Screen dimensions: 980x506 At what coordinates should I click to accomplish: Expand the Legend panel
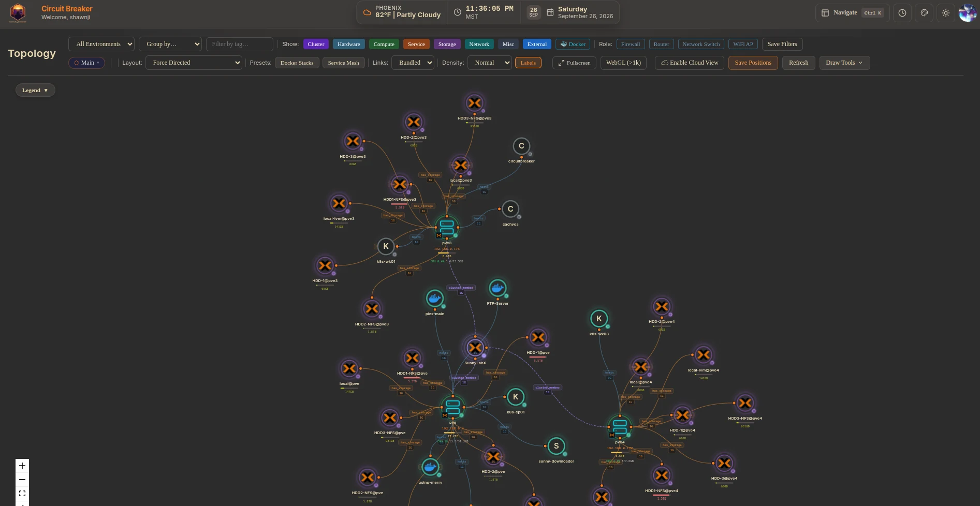(35, 90)
